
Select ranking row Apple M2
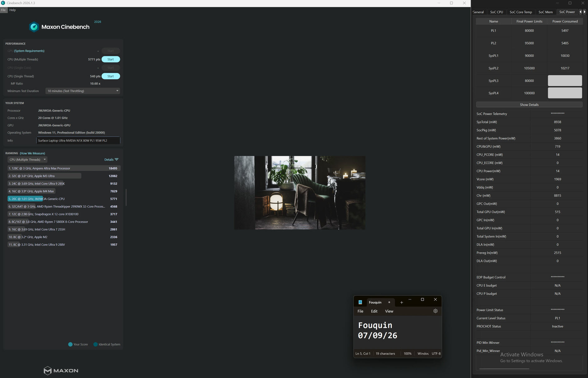coord(64,237)
